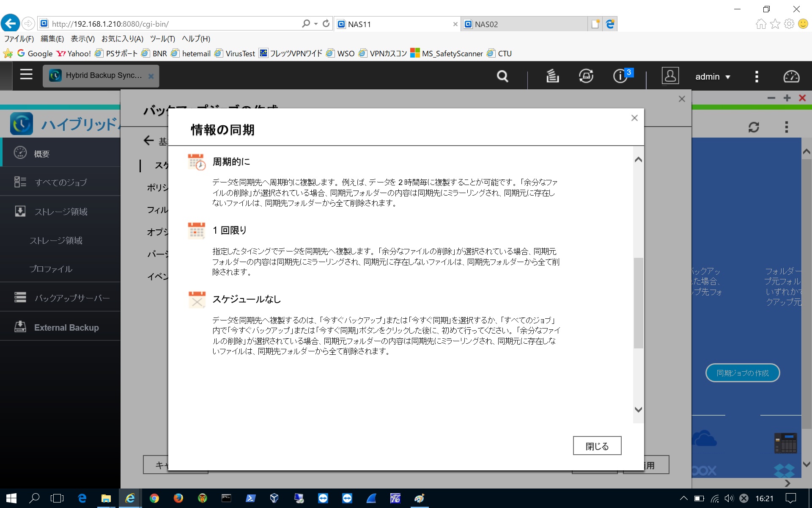812x508 pixels.
Task: Click inside the browser address bar
Action: pos(169,24)
